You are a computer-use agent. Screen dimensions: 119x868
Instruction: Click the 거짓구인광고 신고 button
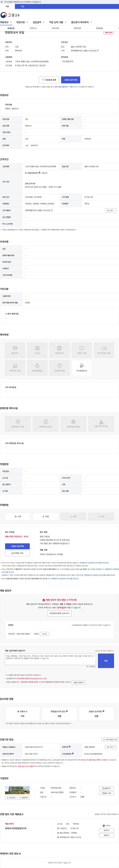tap(110, 740)
